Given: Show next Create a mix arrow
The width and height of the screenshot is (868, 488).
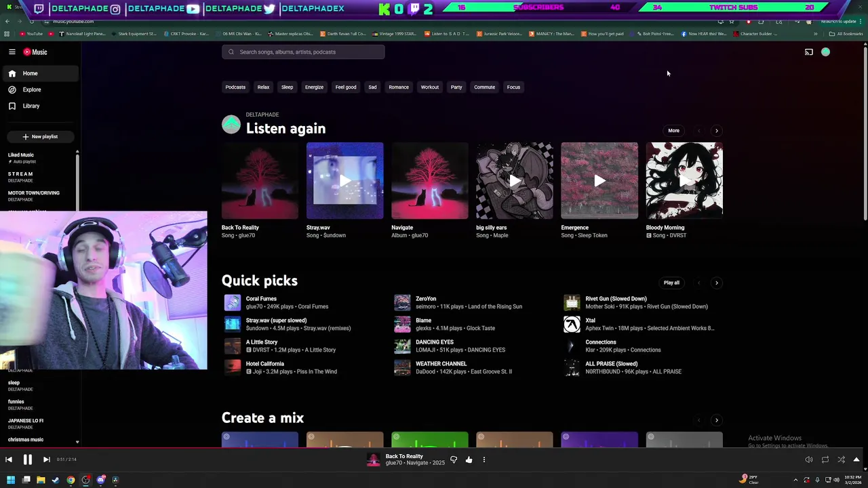Looking at the screenshot, I should tap(717, 420).
